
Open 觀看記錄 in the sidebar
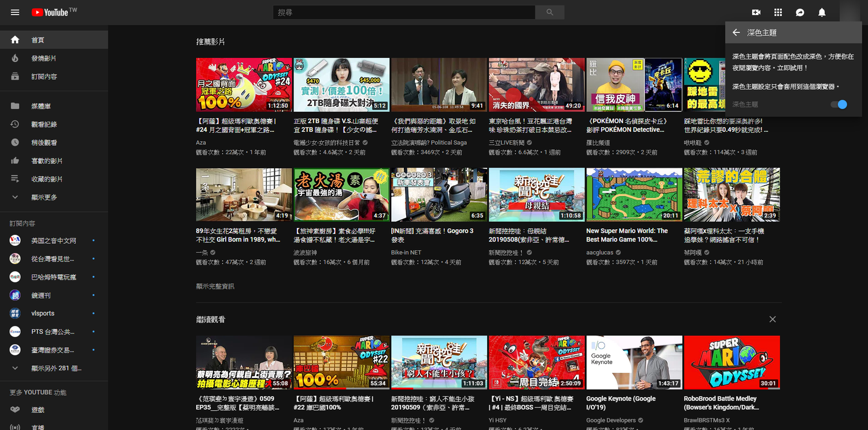click(54, 124)
